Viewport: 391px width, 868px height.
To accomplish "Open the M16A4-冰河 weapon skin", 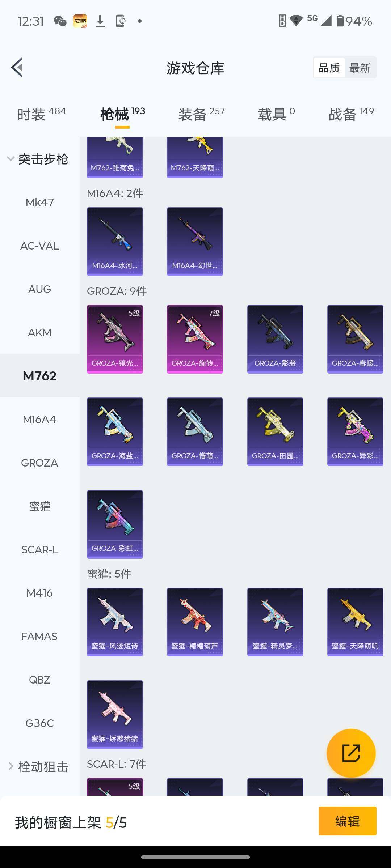I will point(115,241).
